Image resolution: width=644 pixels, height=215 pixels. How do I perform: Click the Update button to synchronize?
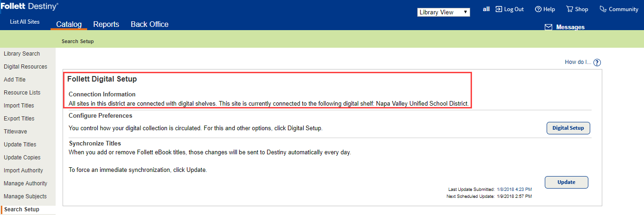coord(567,182)
